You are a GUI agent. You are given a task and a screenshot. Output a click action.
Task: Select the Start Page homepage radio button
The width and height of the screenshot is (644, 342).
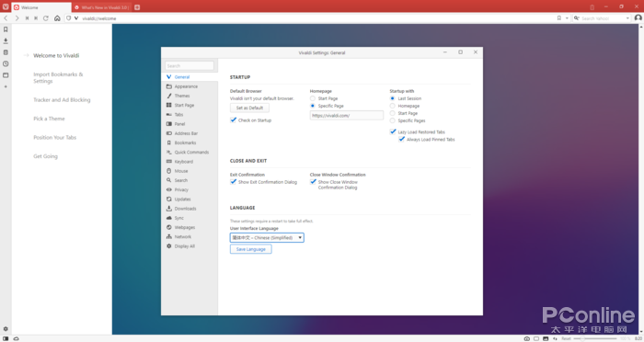point(313,98)
